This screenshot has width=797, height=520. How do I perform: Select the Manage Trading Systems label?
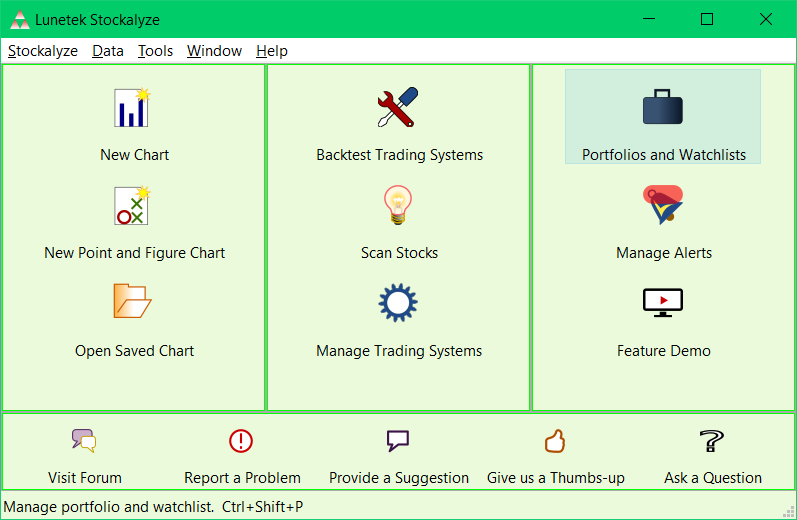click(399, 351)
